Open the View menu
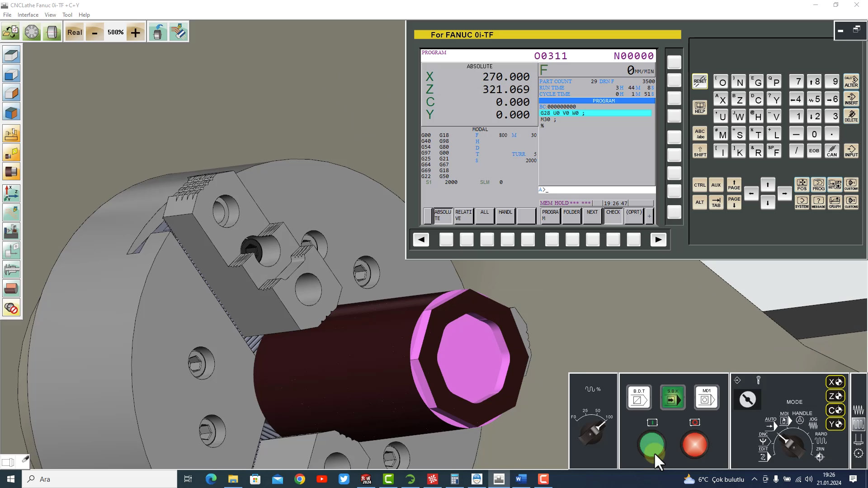Screen dimensions: 868x488 50,15
